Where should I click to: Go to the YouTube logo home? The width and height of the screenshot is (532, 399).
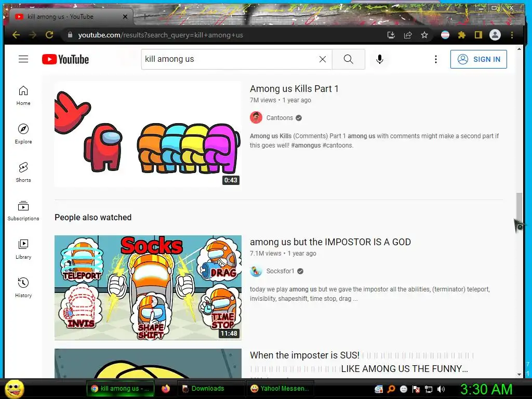click(x=65, y=59)
